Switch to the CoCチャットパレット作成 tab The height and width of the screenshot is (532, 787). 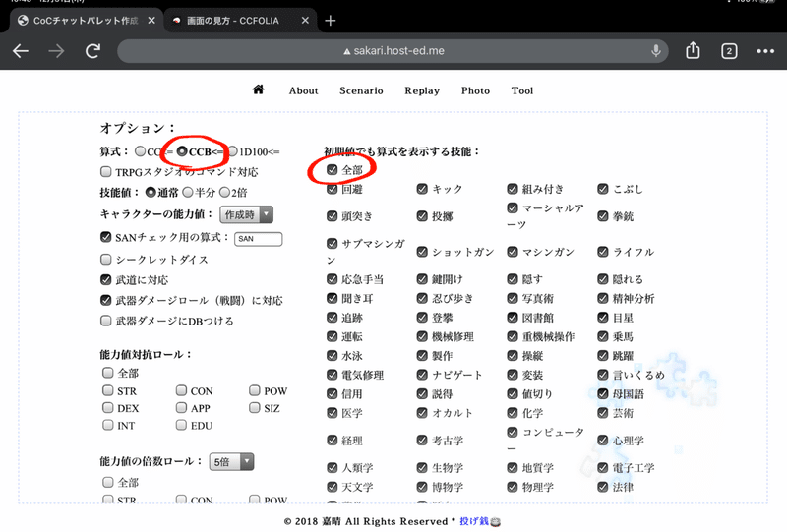point(86,21)
